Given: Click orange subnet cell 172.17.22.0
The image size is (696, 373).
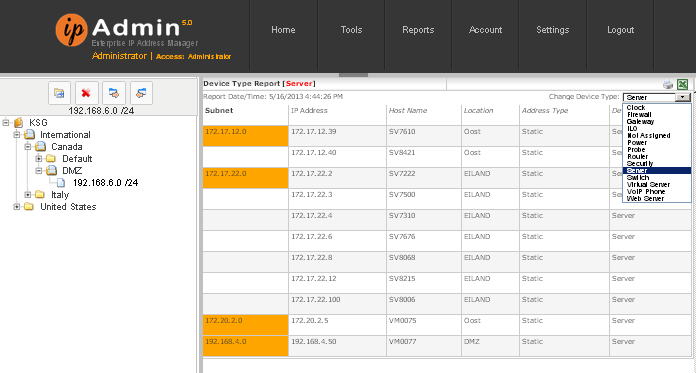Looking at the screenshot, I should pyautogui.click(x=245, y=178).
